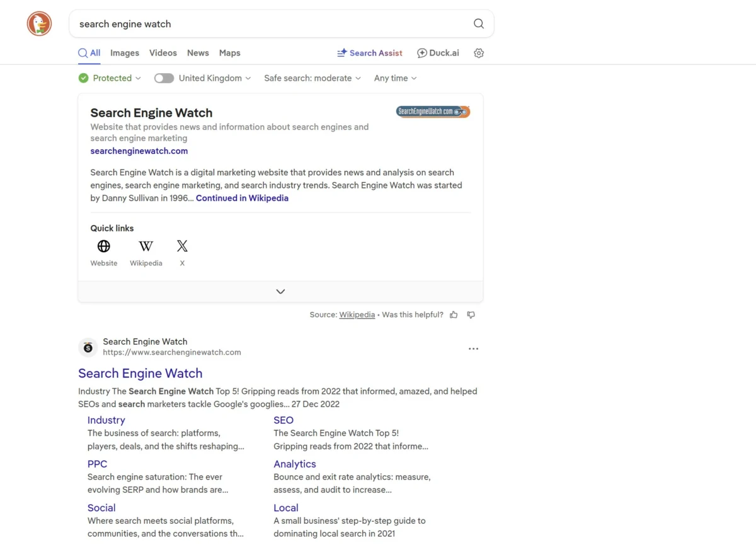The image size is (756, 544).
Task: Open Industry sitelink
Action: point(106,420)
